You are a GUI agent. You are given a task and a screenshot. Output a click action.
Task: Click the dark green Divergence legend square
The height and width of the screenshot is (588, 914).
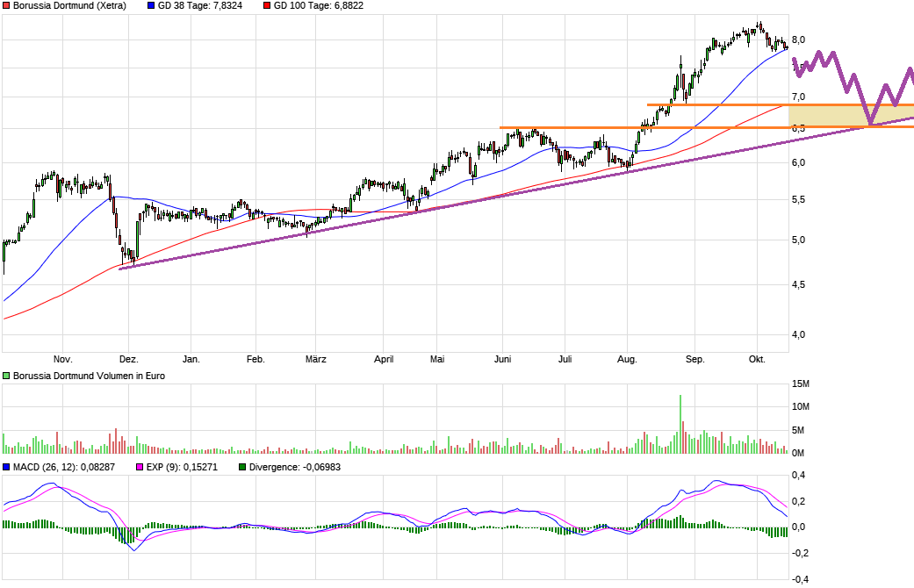(243, 467)
